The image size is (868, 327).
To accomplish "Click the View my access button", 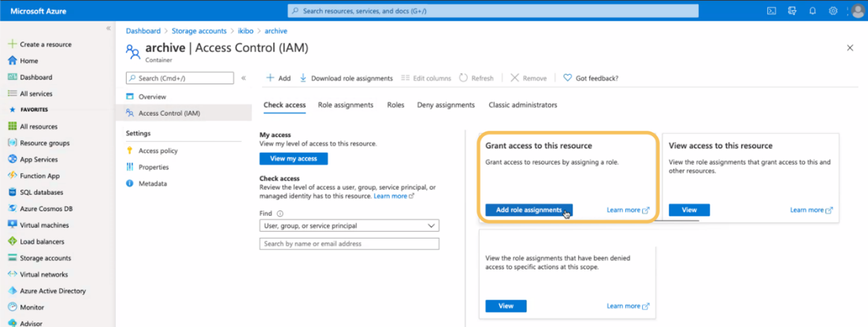I will [x=293, y=159].
